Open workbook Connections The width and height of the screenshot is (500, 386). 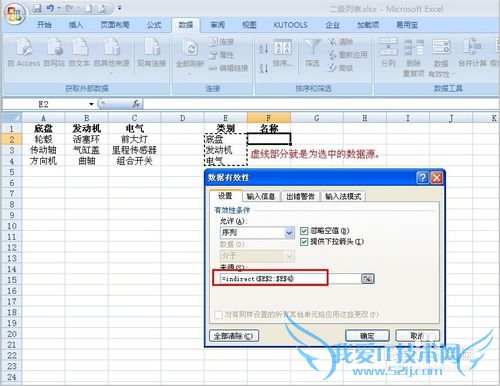coord(221,42)
